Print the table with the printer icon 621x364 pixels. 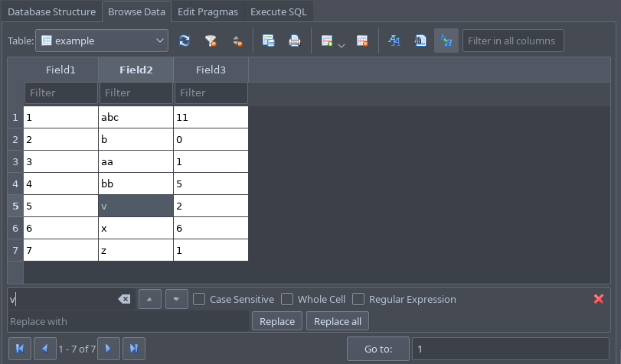pos(295,41)
